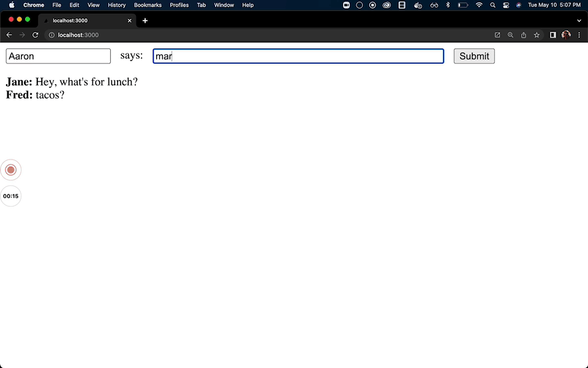The image size is (588, 368).
Task: Click the browser back arrow
Action: [x=9, y=35]
